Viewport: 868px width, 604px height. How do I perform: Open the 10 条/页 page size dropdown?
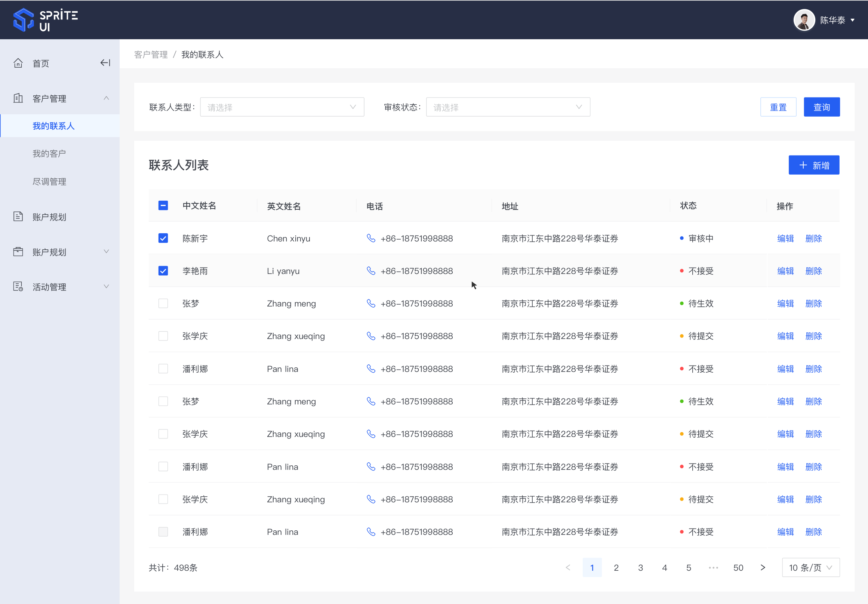click(810, 567)
